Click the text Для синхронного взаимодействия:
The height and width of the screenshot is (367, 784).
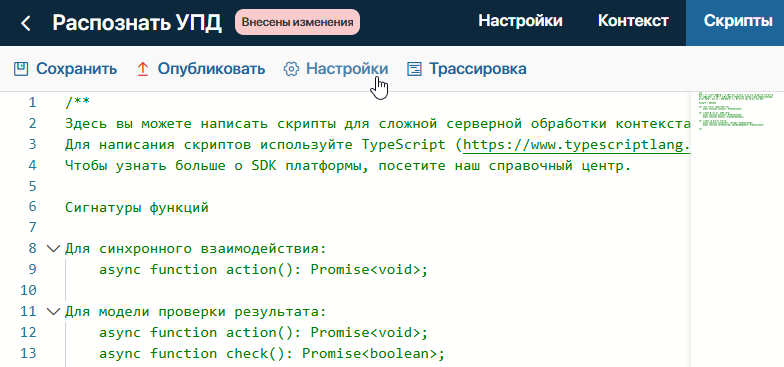(x=196, y=248)
